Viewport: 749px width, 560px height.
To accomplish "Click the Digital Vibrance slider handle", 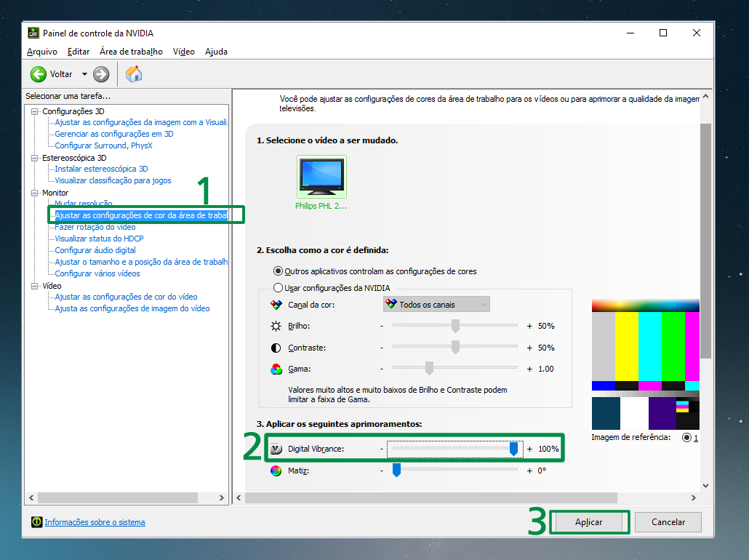I will 513,449.
